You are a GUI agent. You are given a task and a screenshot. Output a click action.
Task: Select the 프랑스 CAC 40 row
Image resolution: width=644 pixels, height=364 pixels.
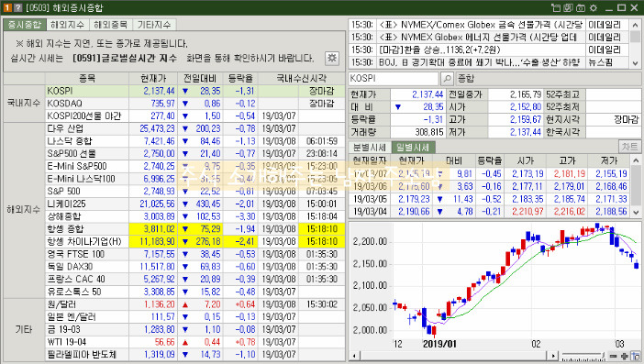pos(195,279)
